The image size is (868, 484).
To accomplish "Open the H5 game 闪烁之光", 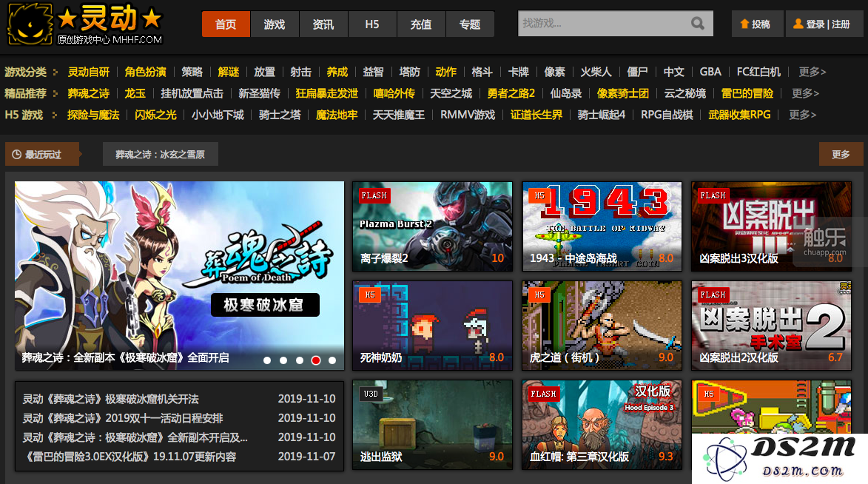I will tap(155, 115).
